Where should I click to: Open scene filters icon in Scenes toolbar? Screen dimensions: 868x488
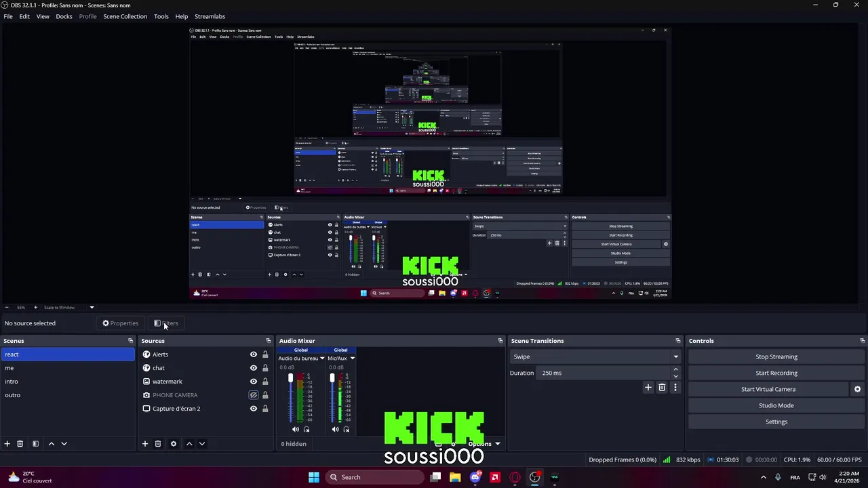click(35, 444)
